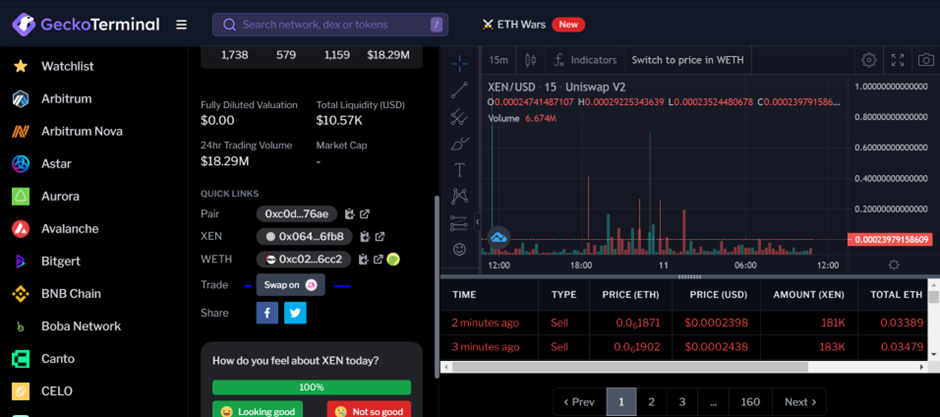
Task: Select the crosshair cursor tool
Action: point(460,62)
